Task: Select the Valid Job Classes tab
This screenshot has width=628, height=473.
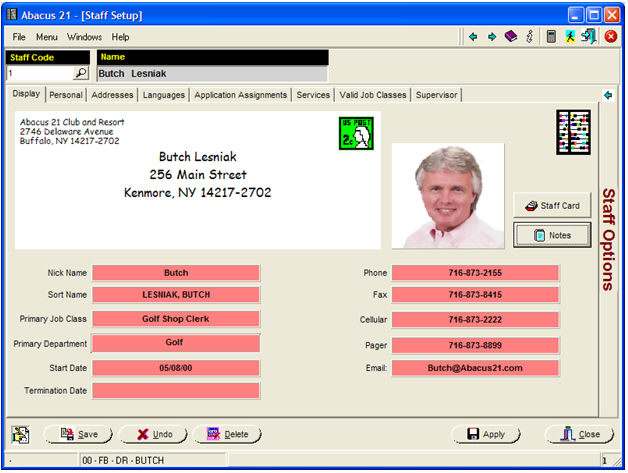Action: [x=373, y=95]
